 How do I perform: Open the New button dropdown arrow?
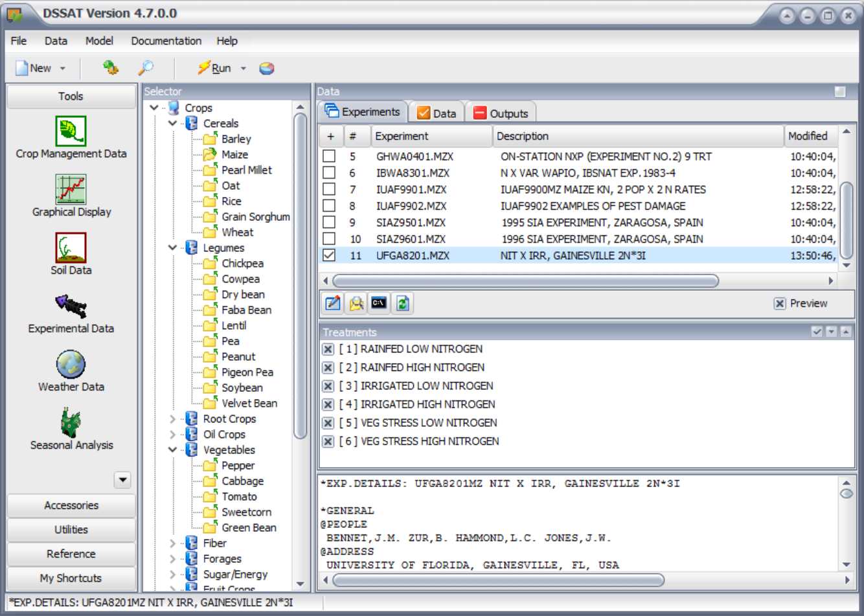pyautogui.click(x=63, y=68)
